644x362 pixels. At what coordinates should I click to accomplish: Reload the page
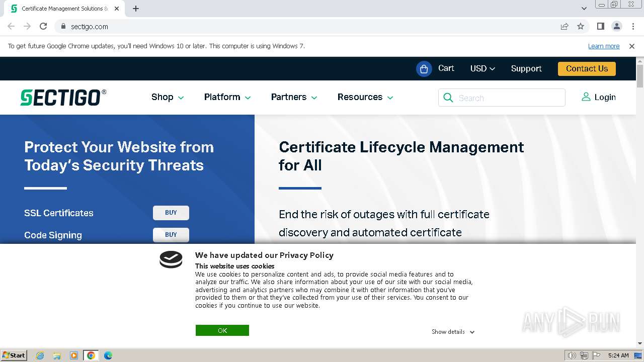pos(43,26)
